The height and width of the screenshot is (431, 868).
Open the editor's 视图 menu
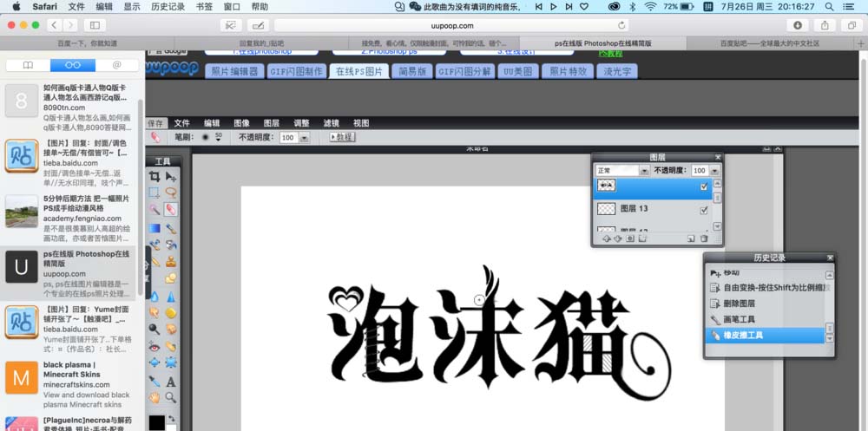coord(361,123)
